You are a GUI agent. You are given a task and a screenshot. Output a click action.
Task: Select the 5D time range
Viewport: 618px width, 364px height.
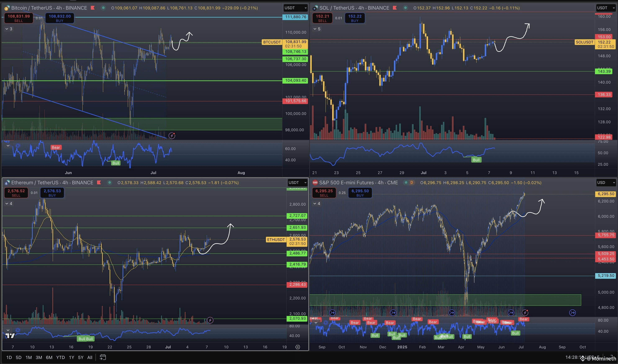tap(19, 357)
